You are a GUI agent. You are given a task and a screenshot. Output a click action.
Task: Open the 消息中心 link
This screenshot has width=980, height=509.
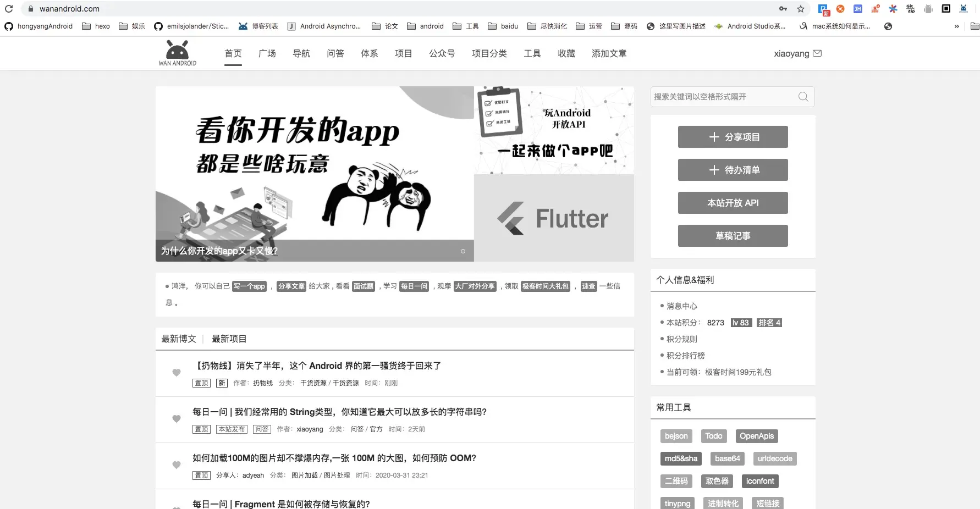[682, 306]
